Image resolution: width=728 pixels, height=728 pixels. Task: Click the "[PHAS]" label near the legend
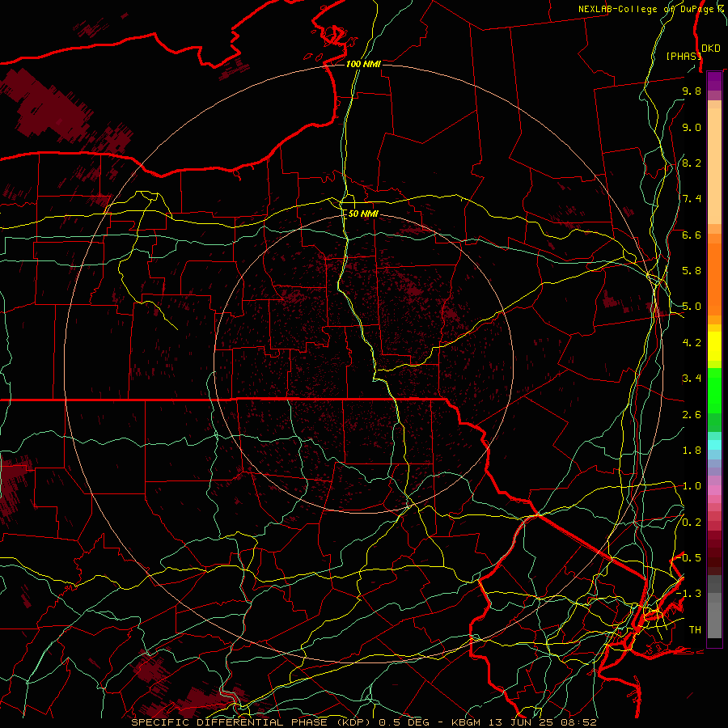click(x=684, y=56)
